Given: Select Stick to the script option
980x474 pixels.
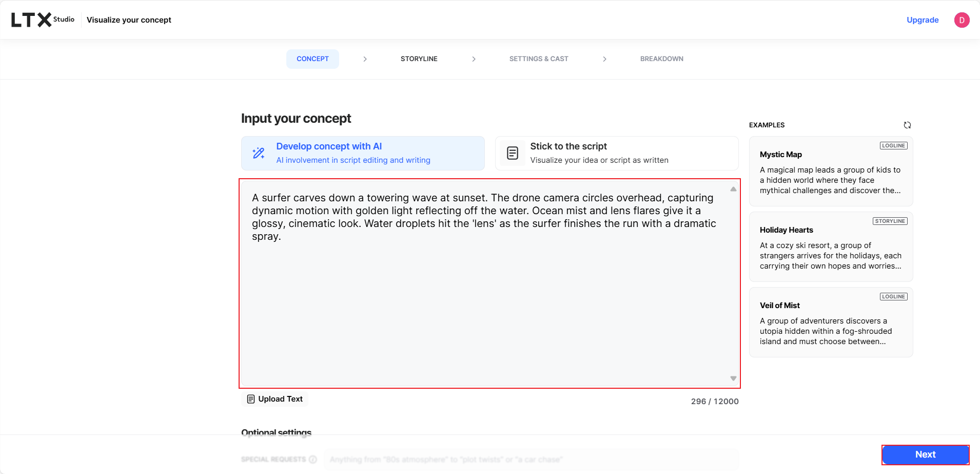Looking at the screenshot, I should pos(616,153).
